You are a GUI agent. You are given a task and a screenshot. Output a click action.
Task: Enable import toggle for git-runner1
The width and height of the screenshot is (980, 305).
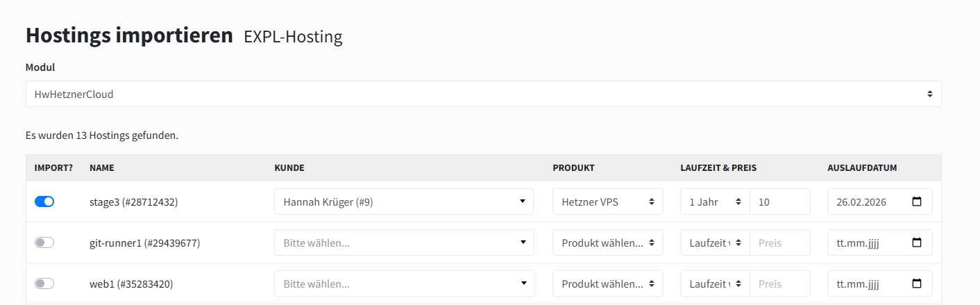[x=44, y=242]
